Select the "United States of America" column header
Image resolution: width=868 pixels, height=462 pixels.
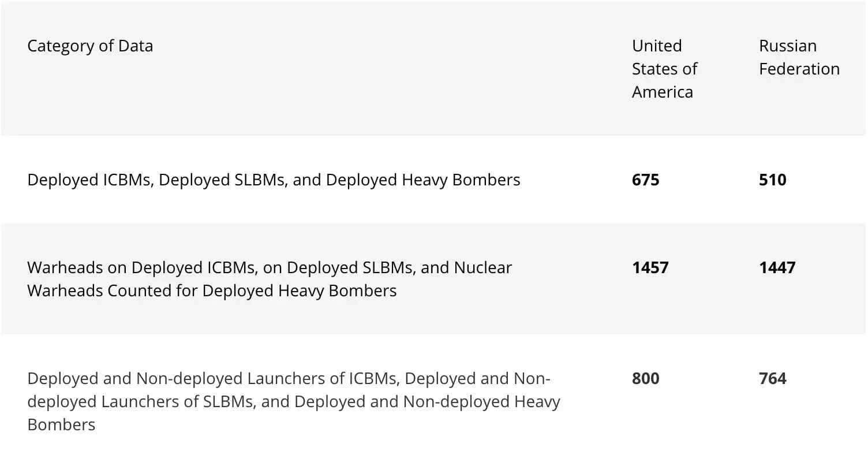664,69
